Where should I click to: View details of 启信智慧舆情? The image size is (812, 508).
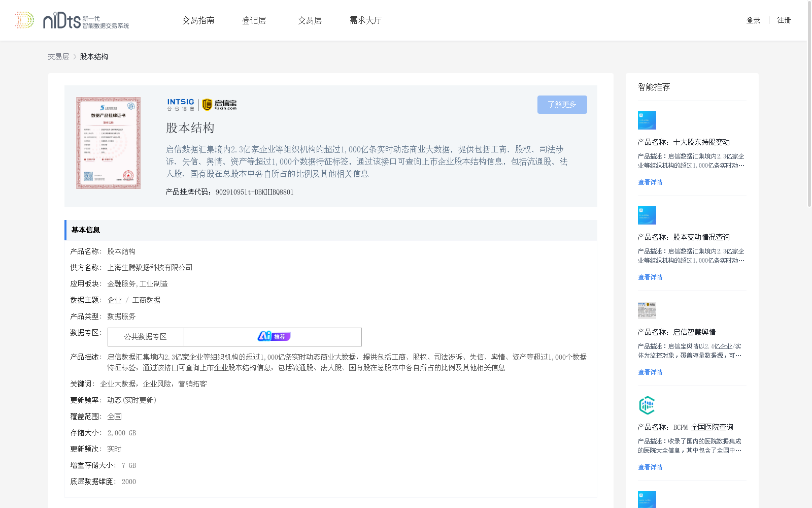coord(650,372)
